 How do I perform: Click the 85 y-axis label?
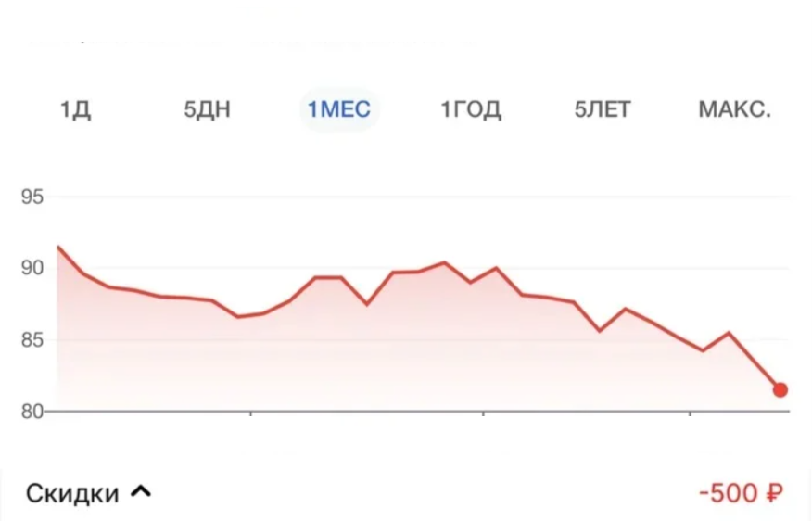click(x=32, y=340)
